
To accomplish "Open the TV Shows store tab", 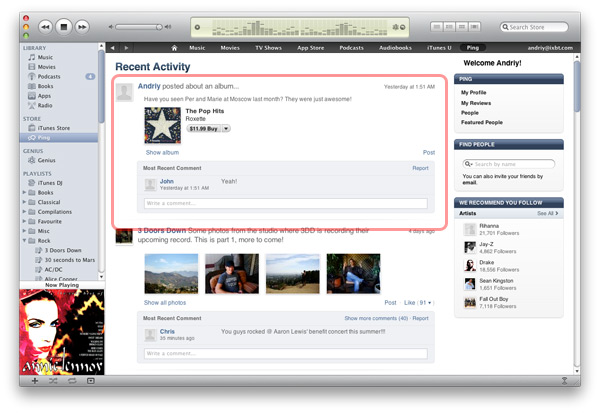I will [268, 48].
